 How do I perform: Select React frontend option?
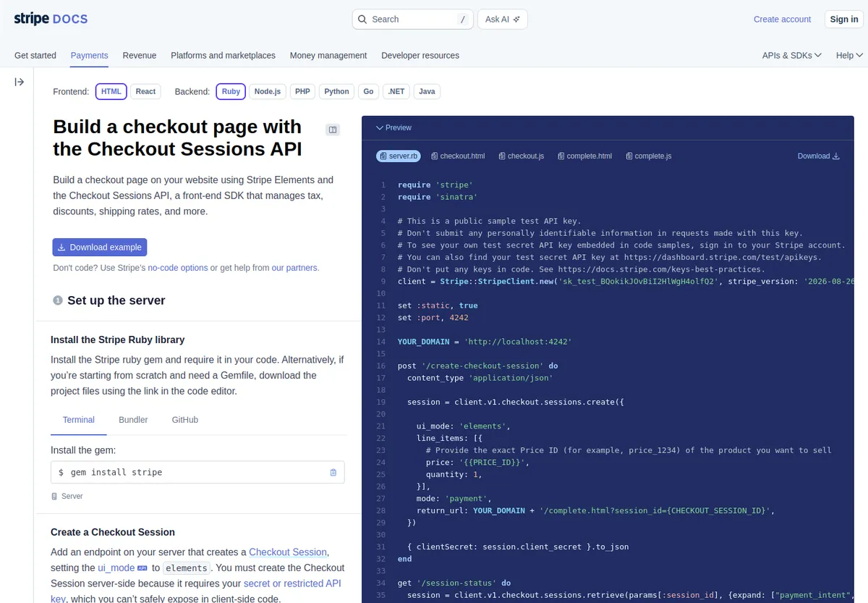click(145, 91)
